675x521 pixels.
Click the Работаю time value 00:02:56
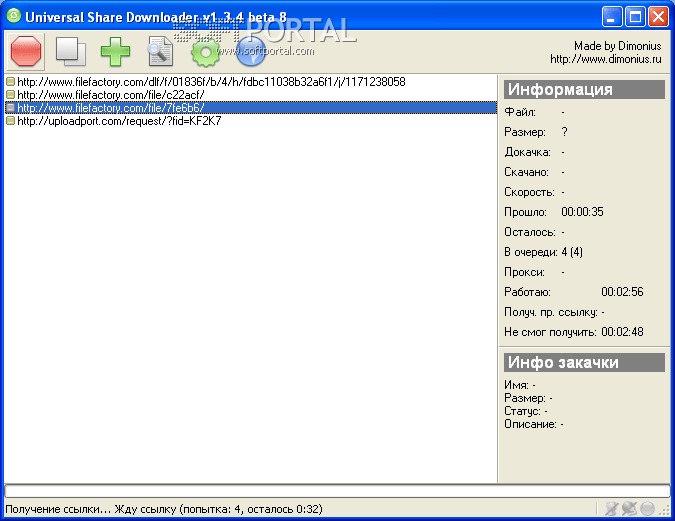(x=622, y=292)
